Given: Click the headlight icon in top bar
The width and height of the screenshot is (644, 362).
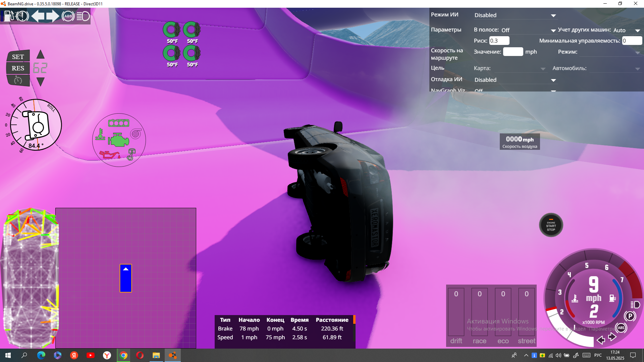Looking at the screenshot, I should click(x=83, y=16).
